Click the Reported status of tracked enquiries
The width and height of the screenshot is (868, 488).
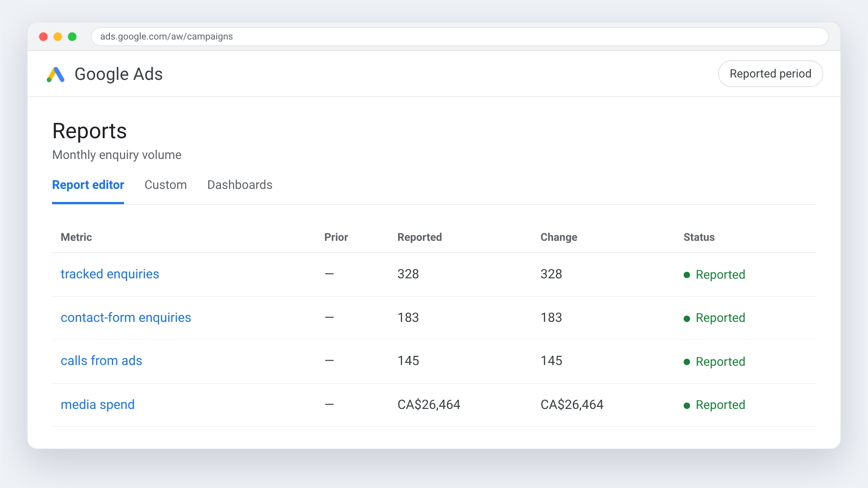click(x=714, y=275)
